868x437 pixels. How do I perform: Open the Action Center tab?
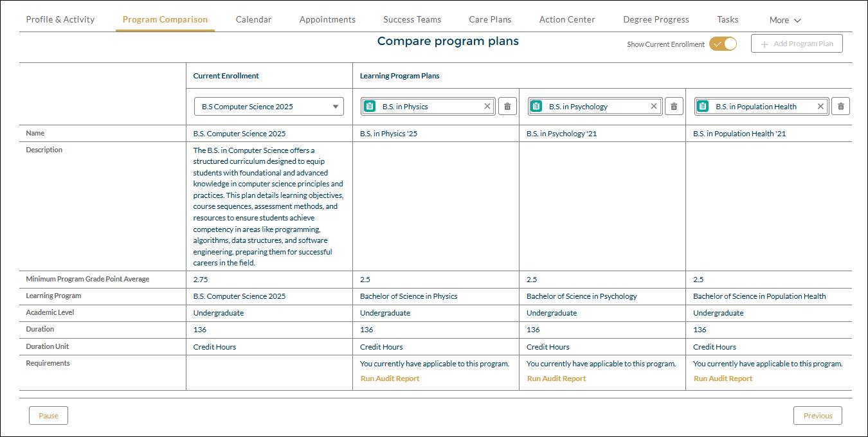point(567,19)
